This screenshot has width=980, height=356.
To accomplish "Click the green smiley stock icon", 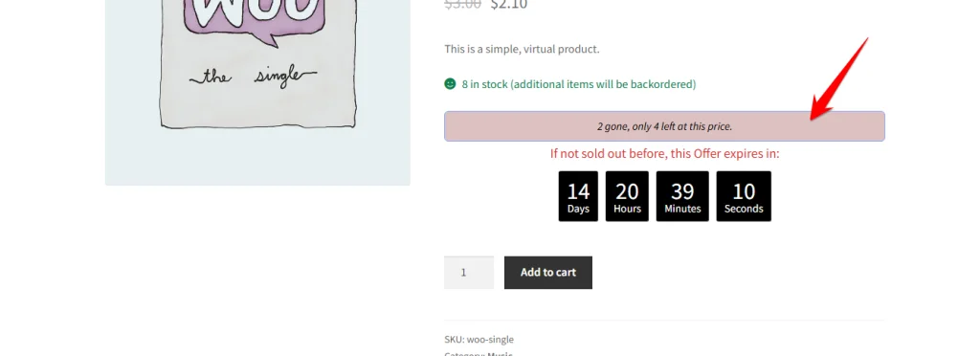I will tap(450, 83).
